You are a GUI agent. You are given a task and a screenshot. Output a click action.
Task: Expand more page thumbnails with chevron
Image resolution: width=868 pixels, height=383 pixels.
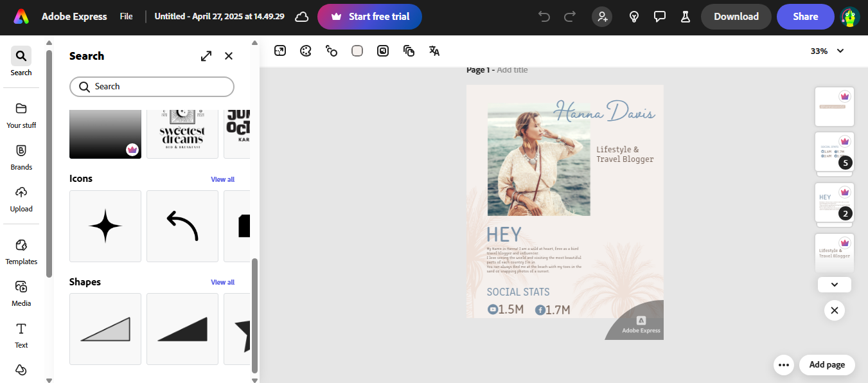point(835,284)
